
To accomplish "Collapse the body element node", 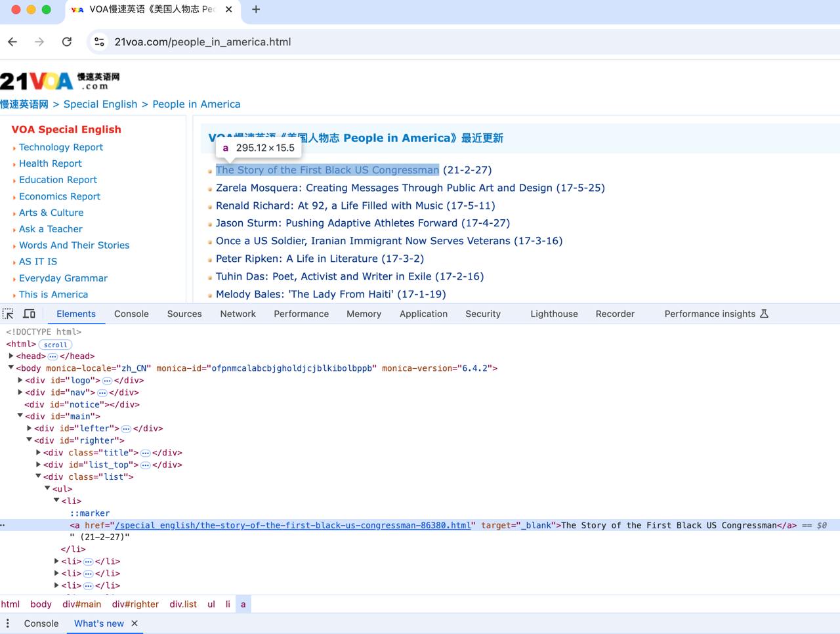I will click(11, 368).
